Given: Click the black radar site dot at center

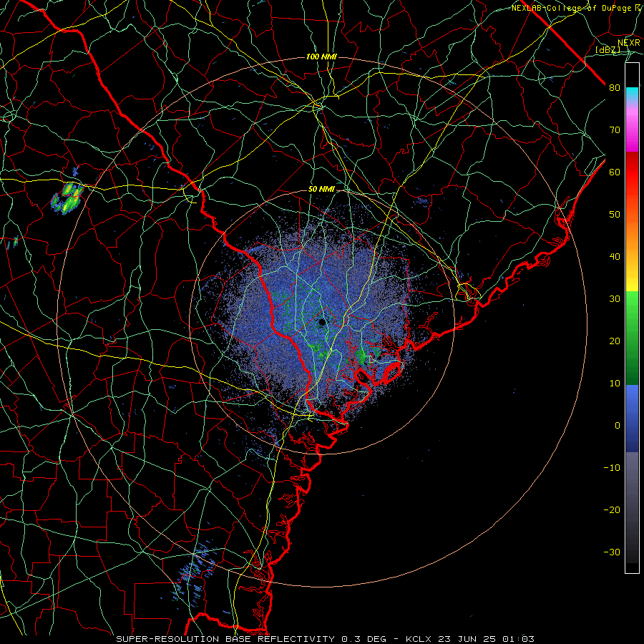Looking at the screenshot, I should click(322, 322).
